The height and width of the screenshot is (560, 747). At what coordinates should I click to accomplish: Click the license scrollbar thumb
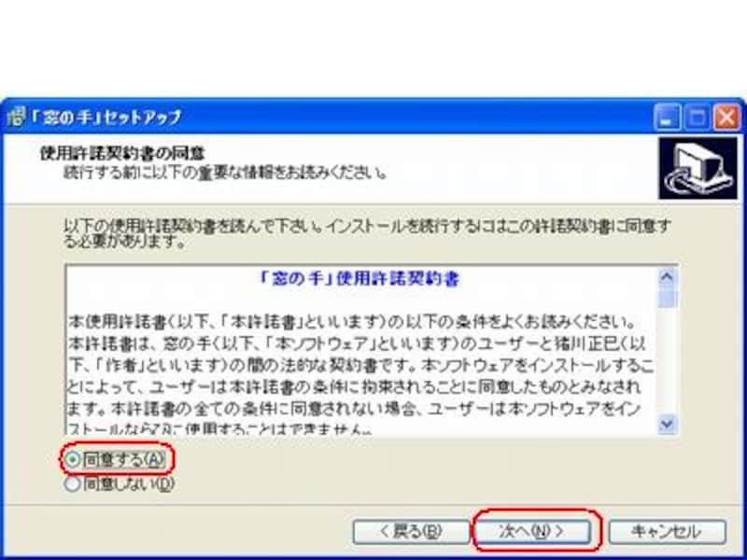tap(668, 298)
